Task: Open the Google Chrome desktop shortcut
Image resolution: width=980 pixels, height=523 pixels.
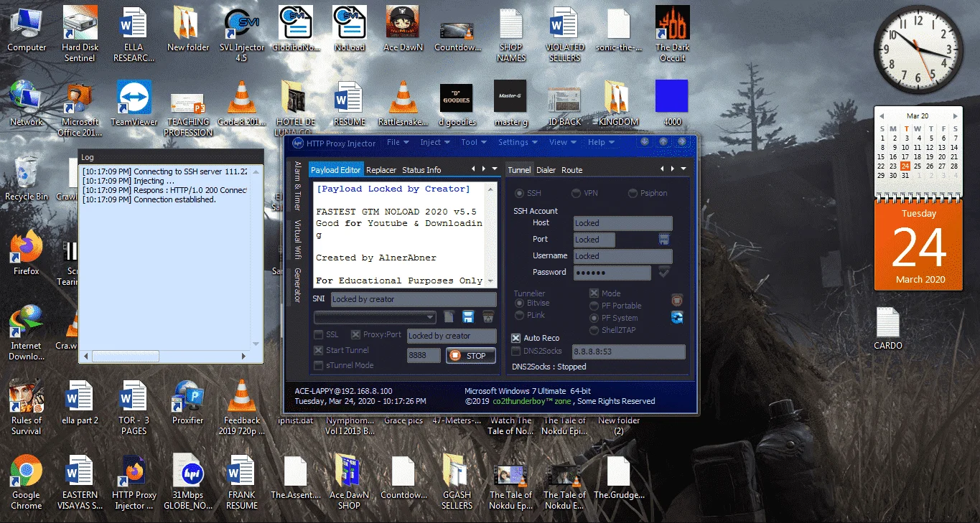Action: pyautogui.click(x=27, y=482)
